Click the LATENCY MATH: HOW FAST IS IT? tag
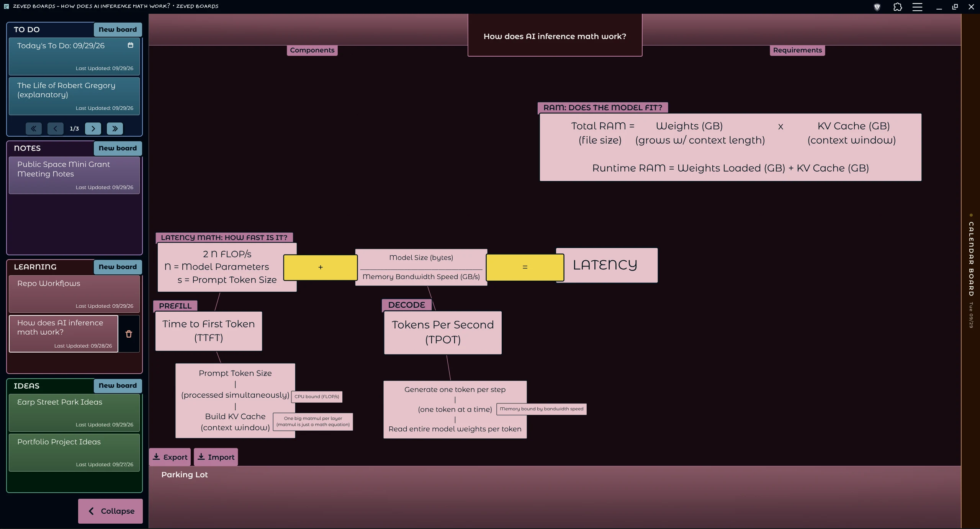Screen dimensions: 980x529 point(224,237)
